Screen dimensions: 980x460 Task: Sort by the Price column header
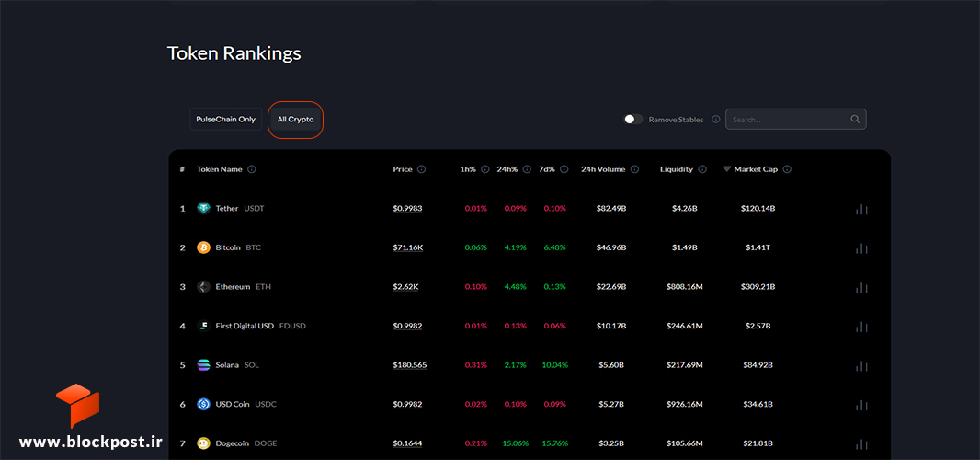403,169
